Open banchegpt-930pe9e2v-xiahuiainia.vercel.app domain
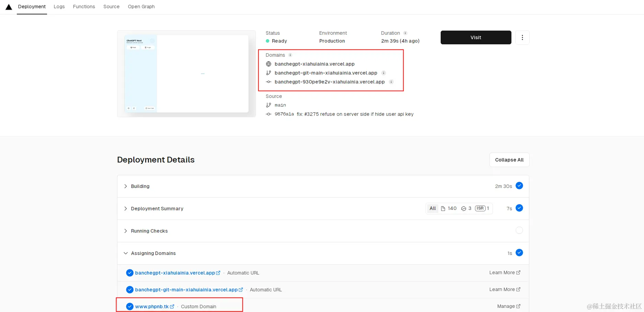This screenshot has height=312, width=644. (330, 82)
